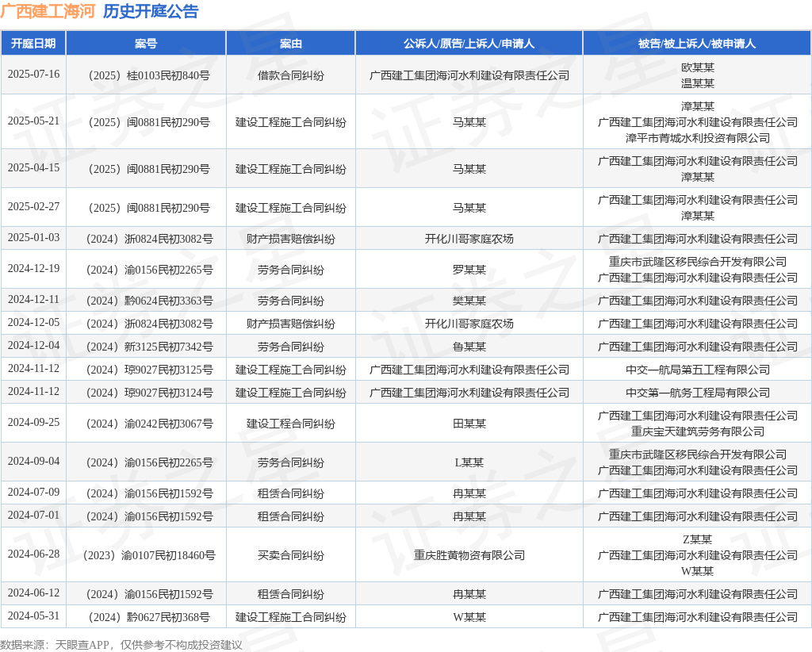The width and height of the screenshot is (812, 652).
Task: Click plaintiff L某某
Action: 469,462
